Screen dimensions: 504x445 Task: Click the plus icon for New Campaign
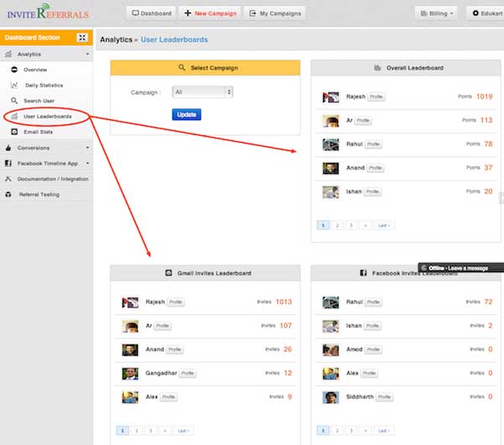[x=187, y=13]
